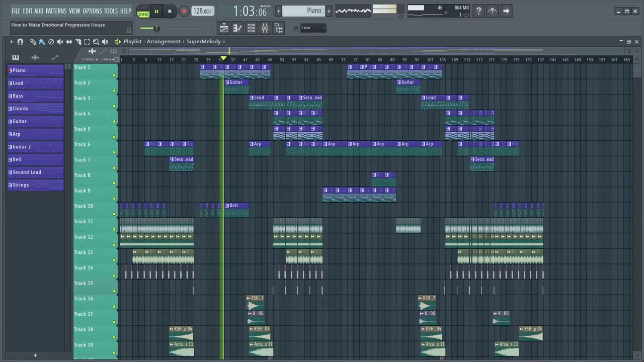Open the EDIT menu

coord(27,11)
